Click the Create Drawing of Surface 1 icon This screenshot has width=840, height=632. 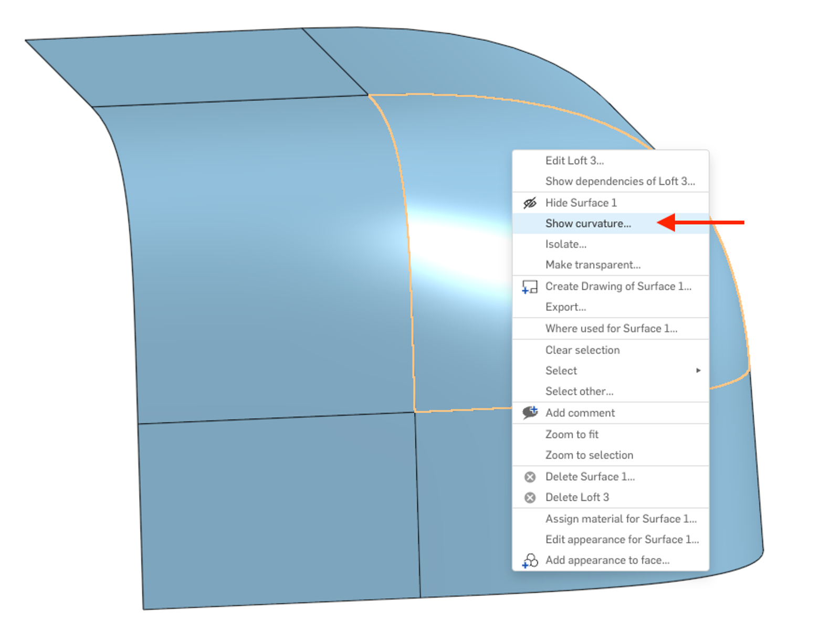[530, 287]
